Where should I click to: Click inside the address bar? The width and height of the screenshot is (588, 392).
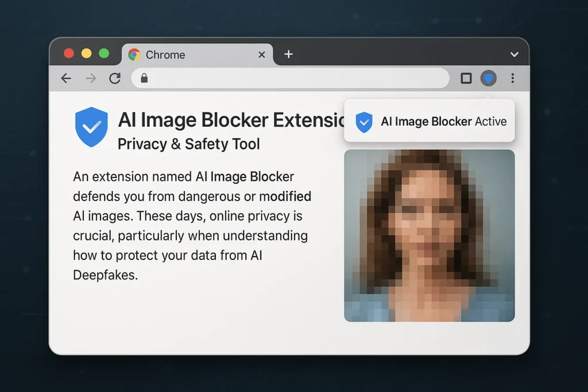tap(287, 78)
